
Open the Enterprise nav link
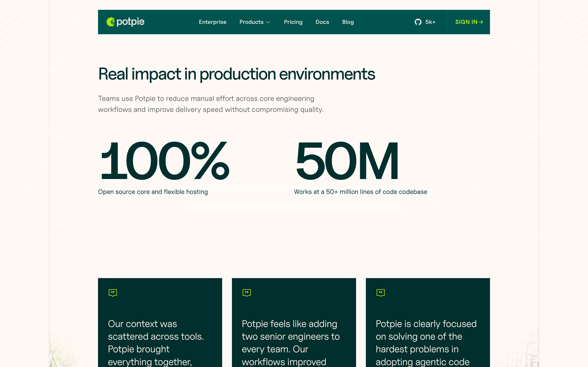click(213, 22)
